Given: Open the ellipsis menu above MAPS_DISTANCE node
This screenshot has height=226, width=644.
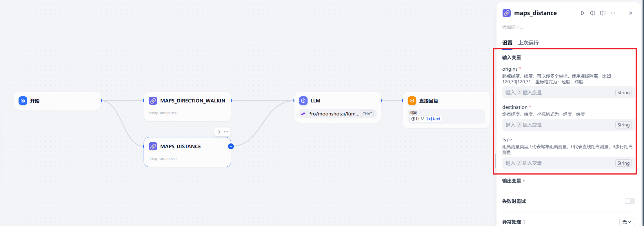Looking at the screenshot, I should 226,132.
